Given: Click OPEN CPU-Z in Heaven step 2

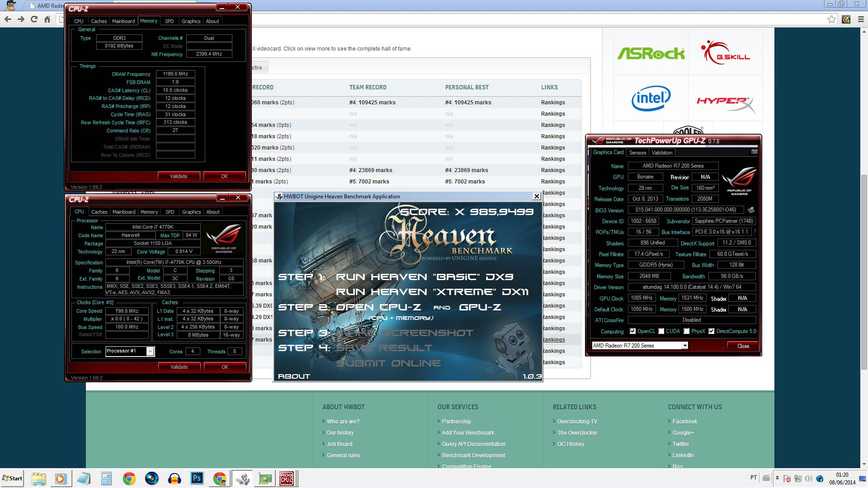Looking at the screenshot, I should pos(378,307).
